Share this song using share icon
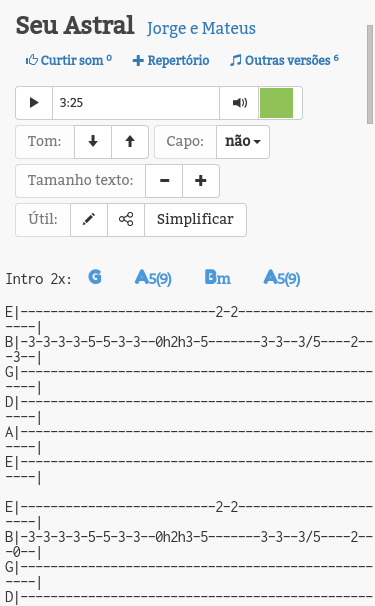This screenshot has height=606, width=375. coord(126,220)
